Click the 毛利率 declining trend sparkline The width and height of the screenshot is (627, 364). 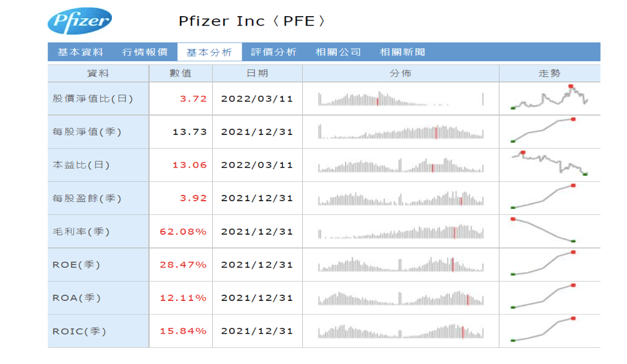pos(543,230)
